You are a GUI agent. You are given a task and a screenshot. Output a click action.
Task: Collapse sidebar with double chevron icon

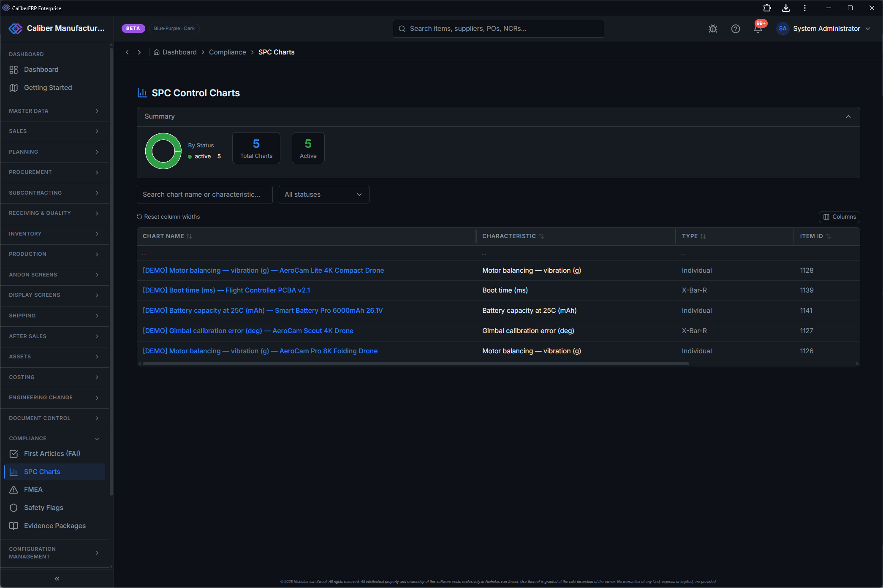(x=57, y=579)
